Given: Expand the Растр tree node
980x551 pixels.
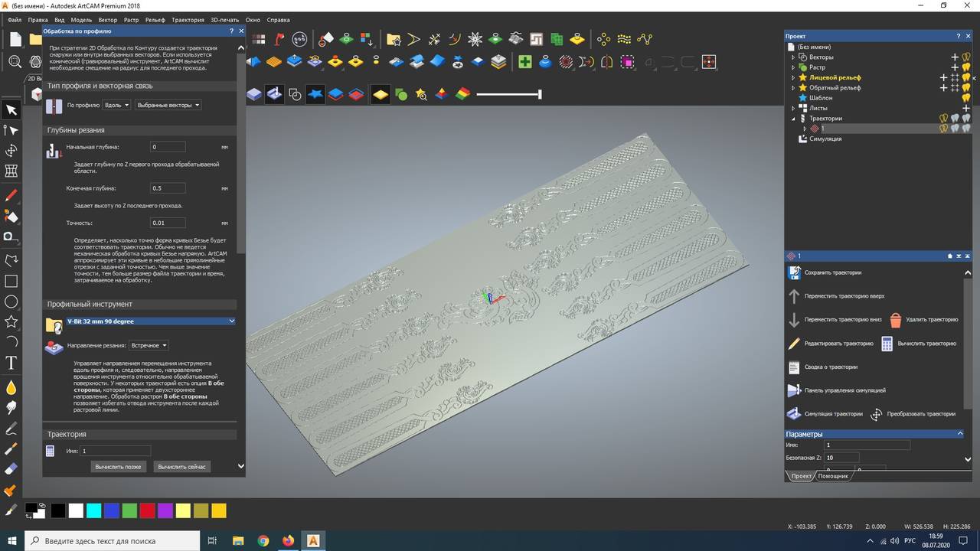Looking at the screenshot, I should (x=793, y=67).
